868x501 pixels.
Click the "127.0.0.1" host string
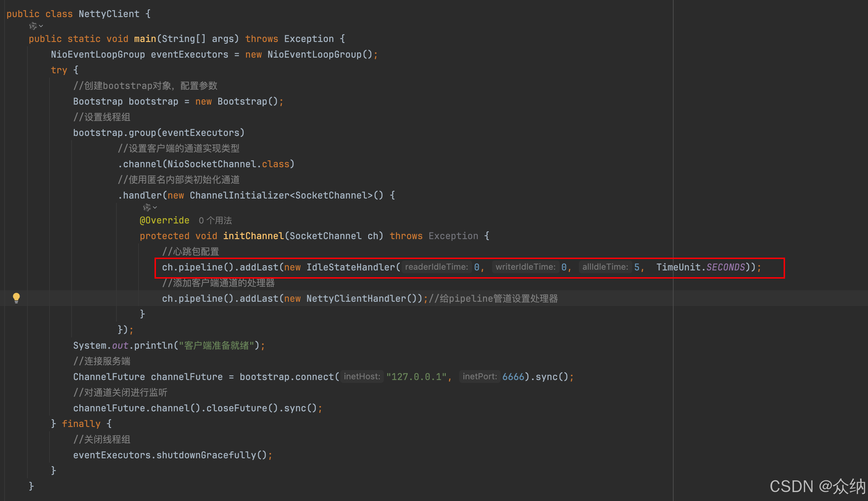point(416,377)
